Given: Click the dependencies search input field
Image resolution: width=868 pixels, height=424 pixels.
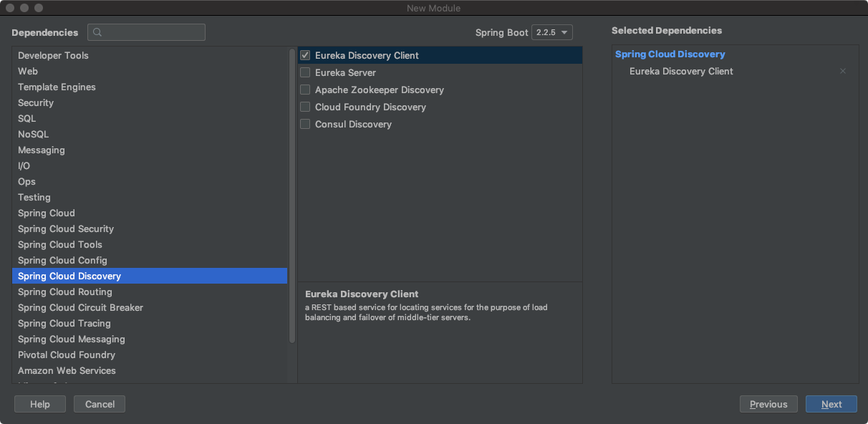Looking at the screenshot, I should tap(153, 32).
